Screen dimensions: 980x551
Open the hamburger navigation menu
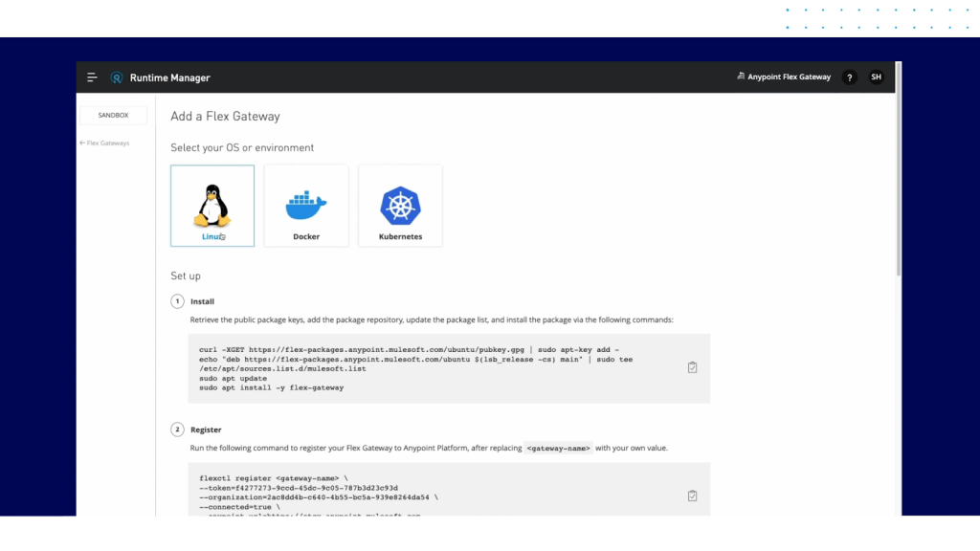coord(92,77)
